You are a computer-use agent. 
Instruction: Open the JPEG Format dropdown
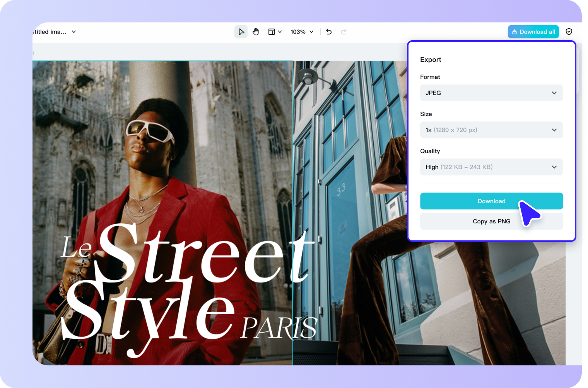click(x=491, y=93)
